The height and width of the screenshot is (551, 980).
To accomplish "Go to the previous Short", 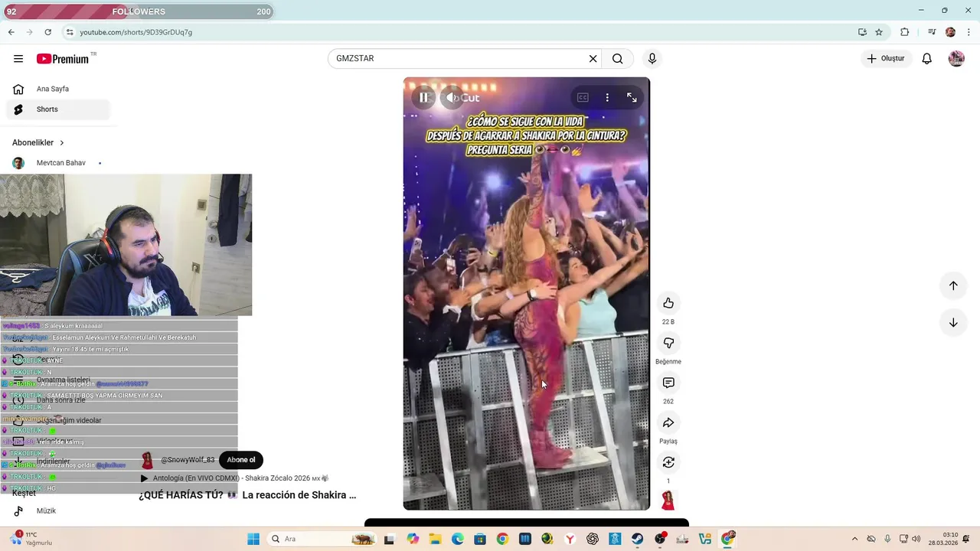I will [x=953, y=285].
